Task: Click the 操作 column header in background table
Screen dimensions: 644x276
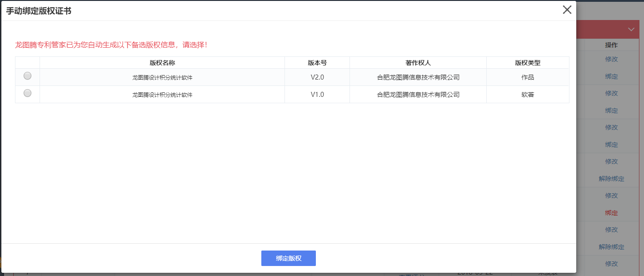Action: [611, 45]
